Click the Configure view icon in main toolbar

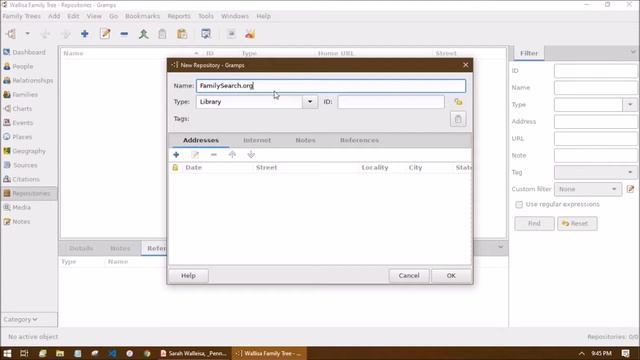206,34
